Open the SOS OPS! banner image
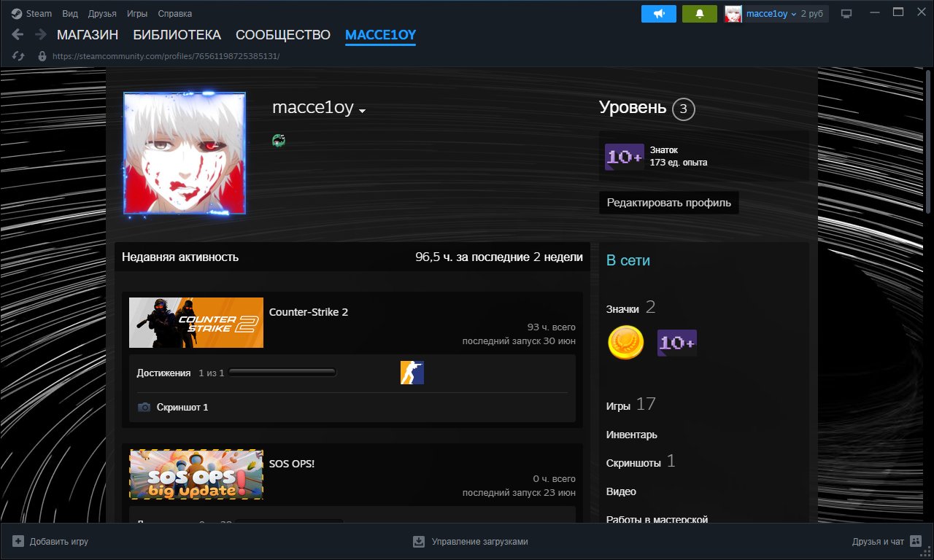The height and width of the screenshot is (560, 934). coord(196,474)
